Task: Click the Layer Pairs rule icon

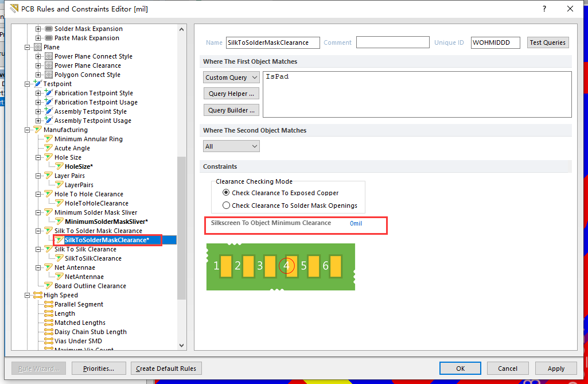Action: click(49, 176)
